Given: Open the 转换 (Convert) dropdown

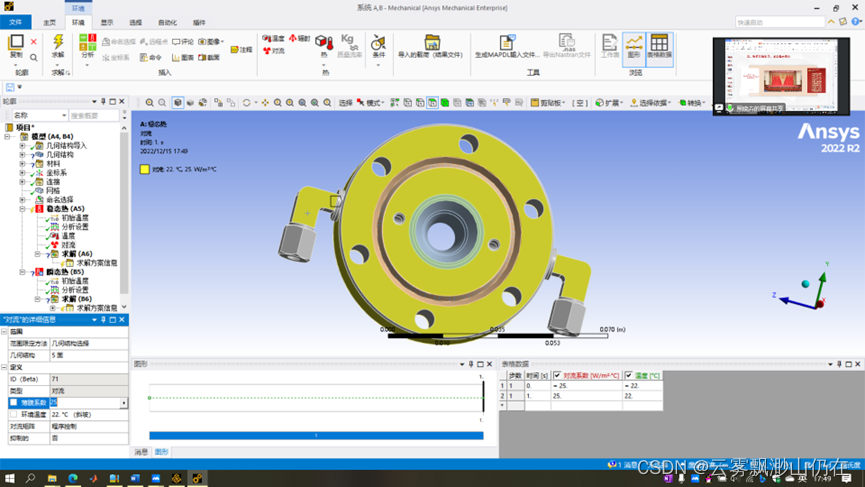Looking at the screenshot, I should point(692,103).
